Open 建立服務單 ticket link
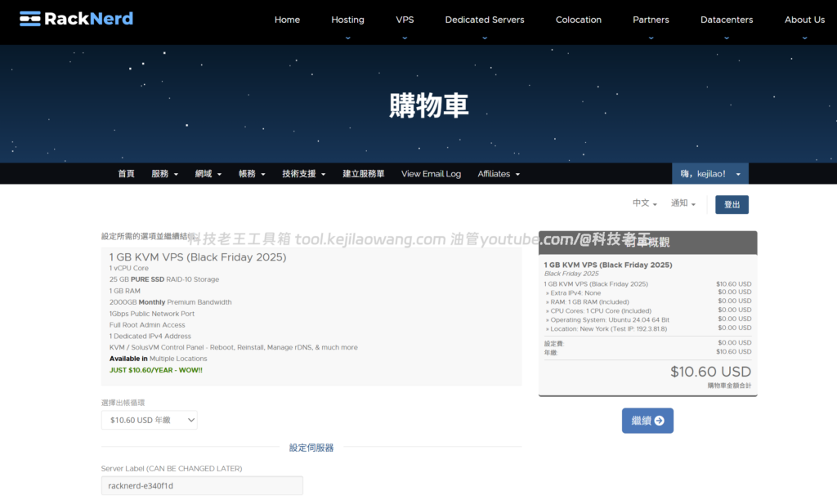Image resolution: width=837 pixels, height=504 pixels. 364,174
